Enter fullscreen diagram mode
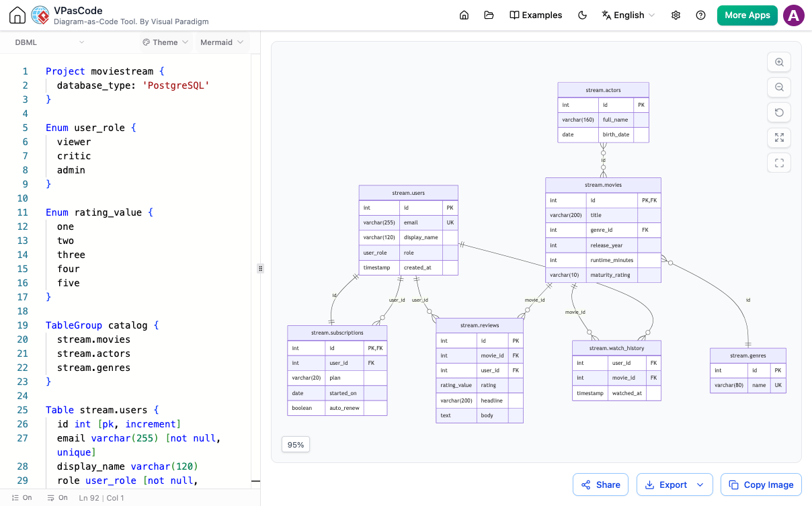Screen dimensions: 812x506 [x=779, y=163]
